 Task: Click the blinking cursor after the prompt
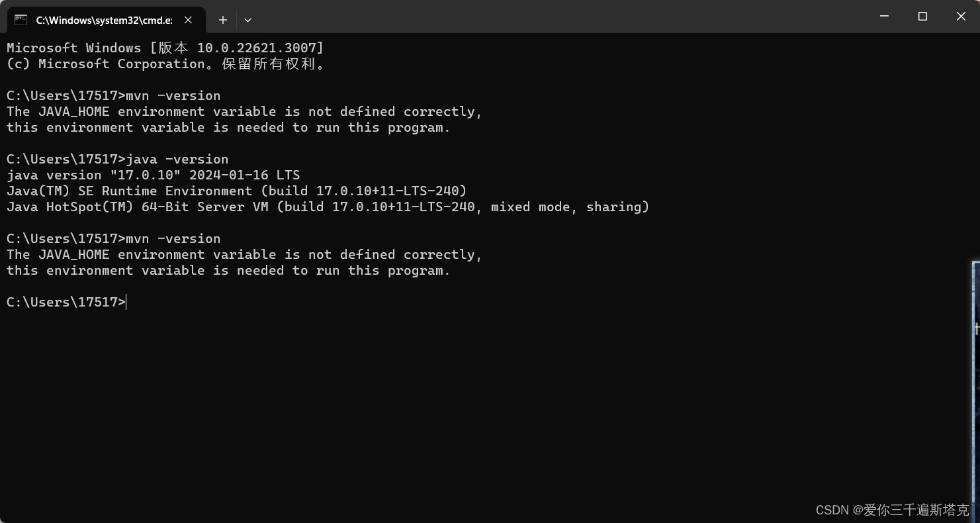126,302
